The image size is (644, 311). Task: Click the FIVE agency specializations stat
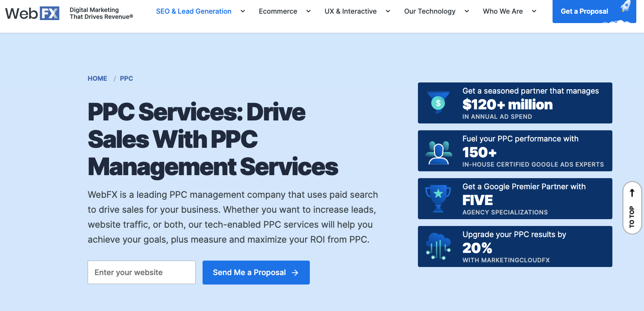(x=478, y=200)
